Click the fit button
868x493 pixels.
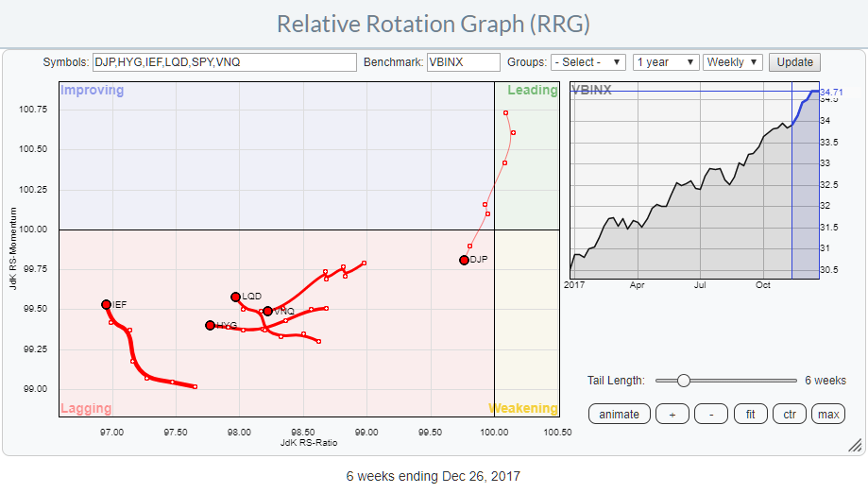750,414
